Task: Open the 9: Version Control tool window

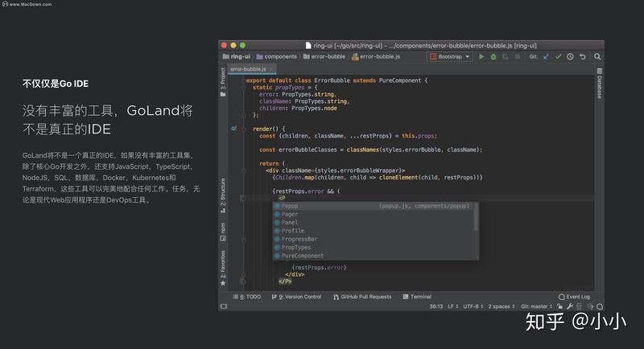Action: pos(296,297)
